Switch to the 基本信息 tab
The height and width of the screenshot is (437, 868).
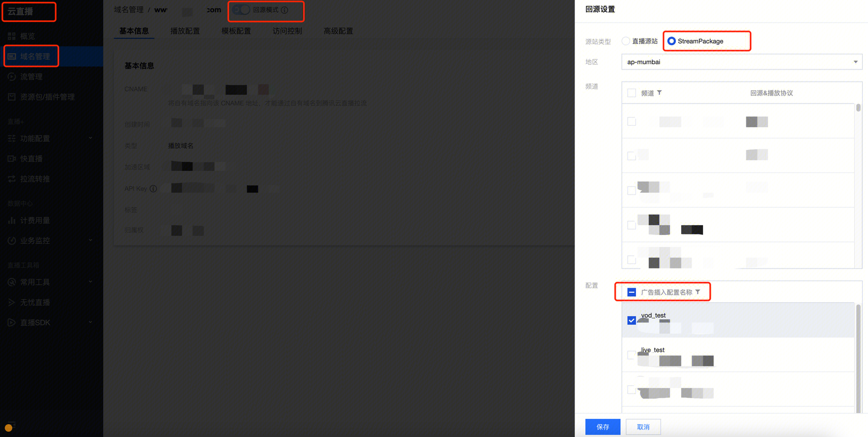(x=134, y=31)
